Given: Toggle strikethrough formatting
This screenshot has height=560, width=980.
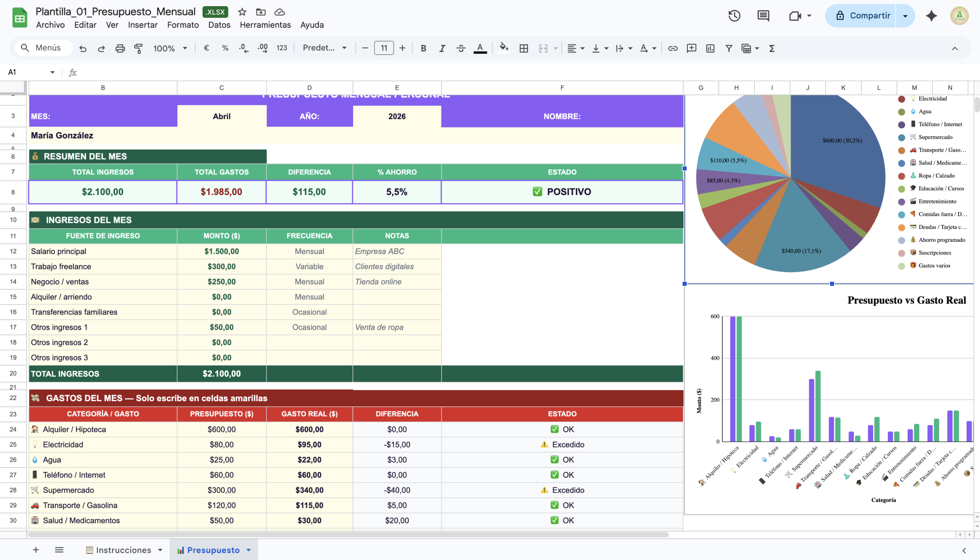Looking at the screenshot, I should tap(461, 48).
